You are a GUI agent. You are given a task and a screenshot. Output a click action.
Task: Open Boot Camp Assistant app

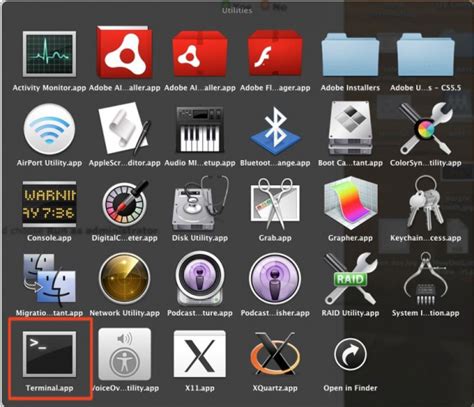point(350,129)
